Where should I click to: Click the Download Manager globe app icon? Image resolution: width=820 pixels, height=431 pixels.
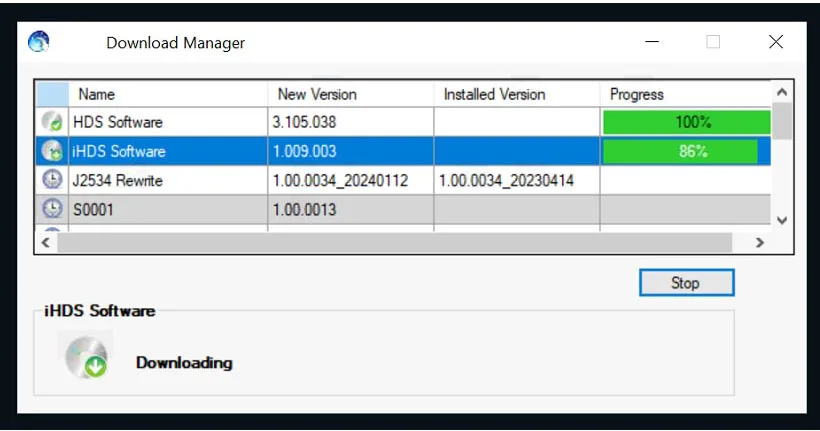pos(39,41)
